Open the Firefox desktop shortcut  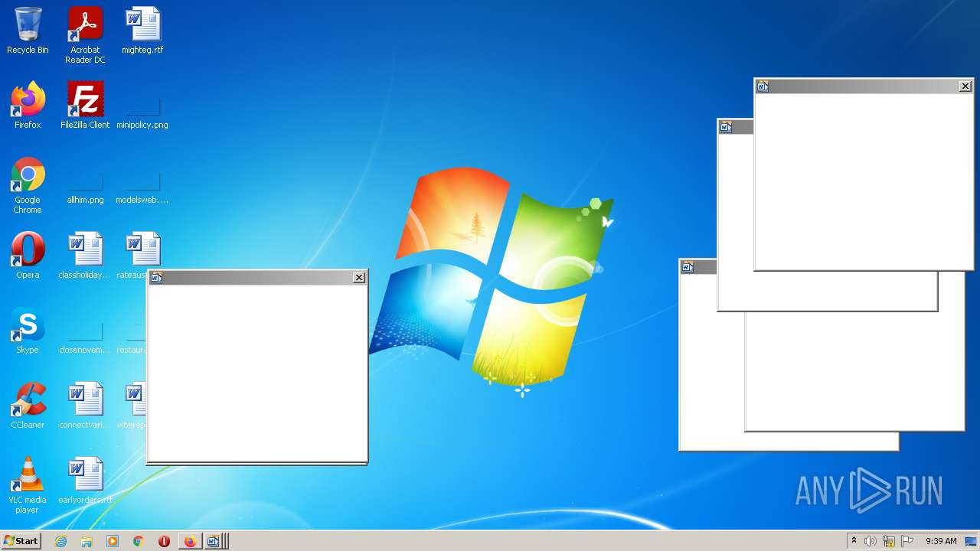pyautogui.click(x=28, y=106)
